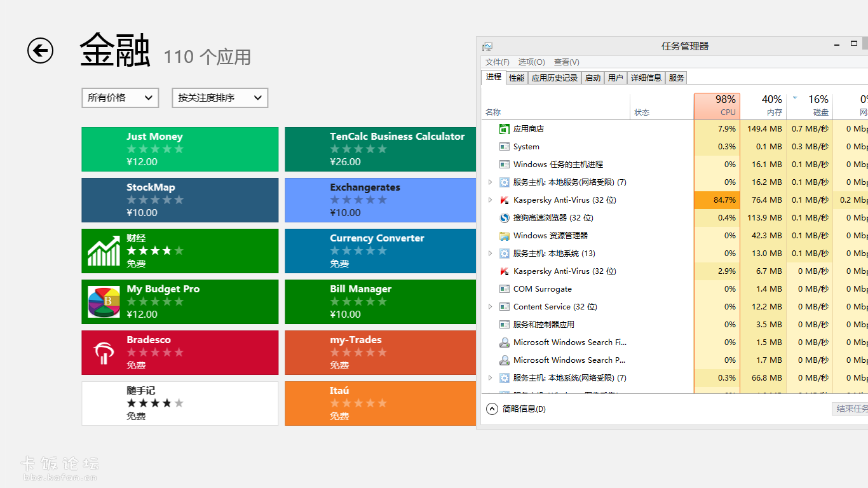
Task: Open the Bill Manager app tile
Action: click(380, 302)
